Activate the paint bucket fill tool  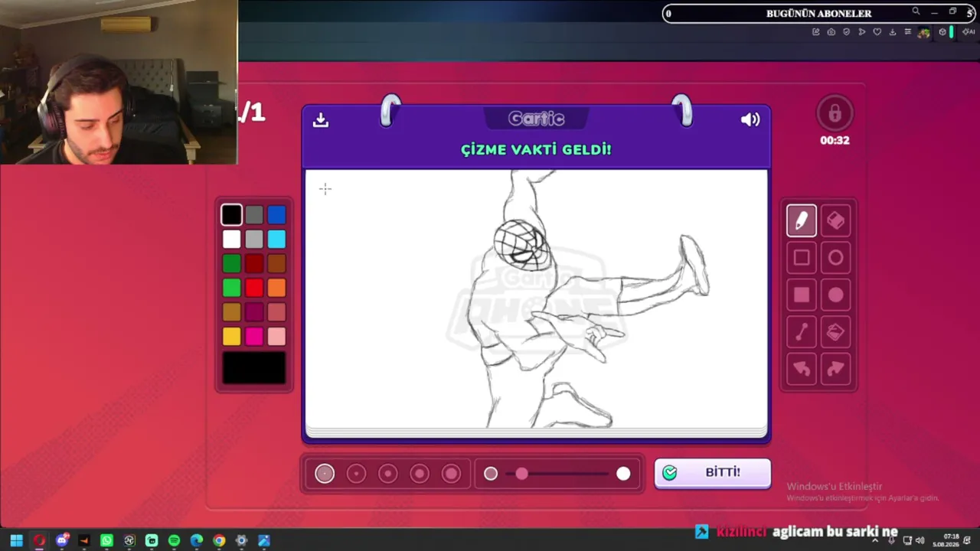[x=835, y=332]
